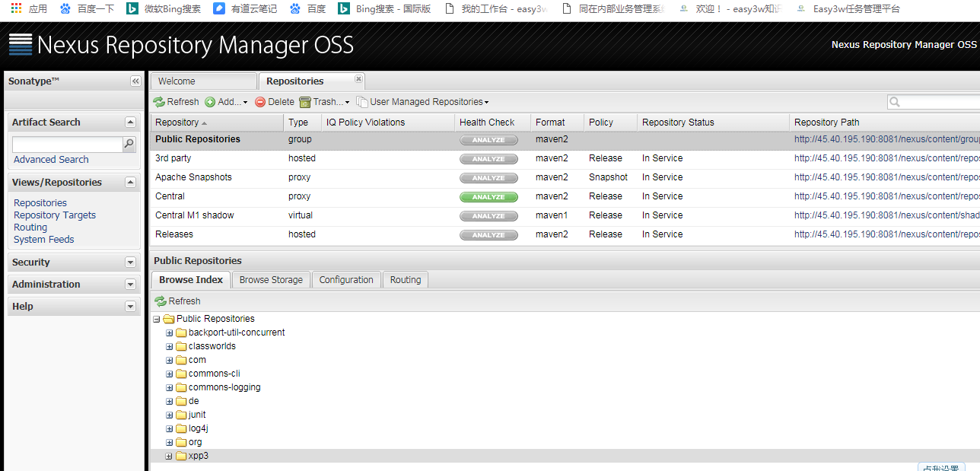
Task: Click the log4j folder icon
Action: [181, 428]
